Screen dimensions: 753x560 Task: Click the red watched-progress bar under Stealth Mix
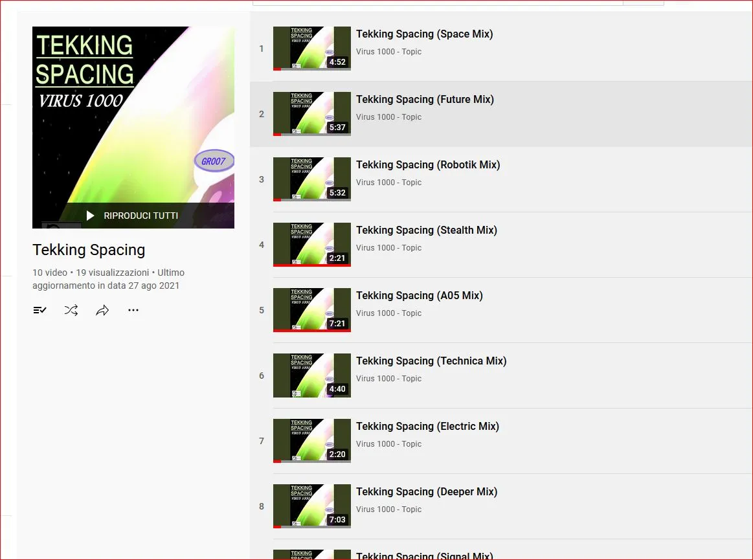click(311, 265)
